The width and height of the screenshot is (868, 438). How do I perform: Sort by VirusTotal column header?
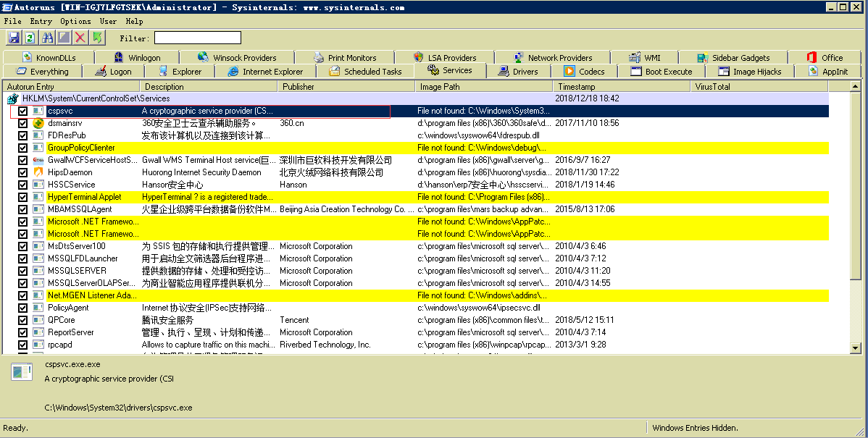click(759, 86)
